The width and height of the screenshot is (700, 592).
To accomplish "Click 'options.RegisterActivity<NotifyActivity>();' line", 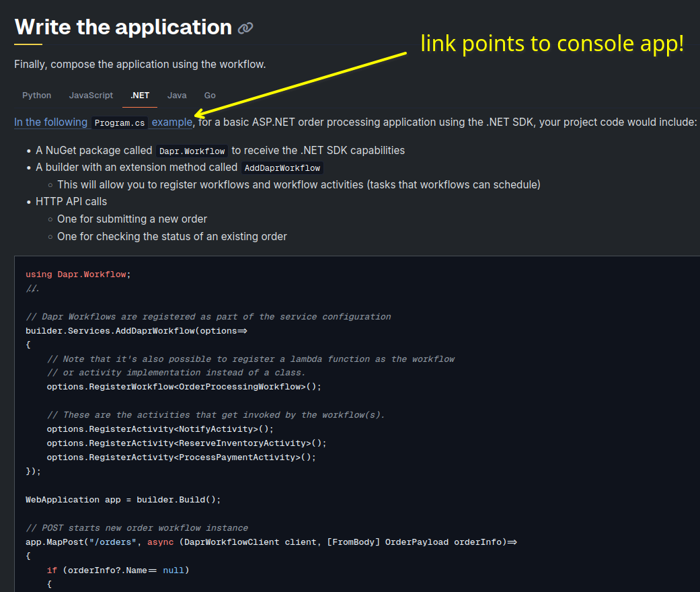I will pyautogui.click(x=160, y=429).
